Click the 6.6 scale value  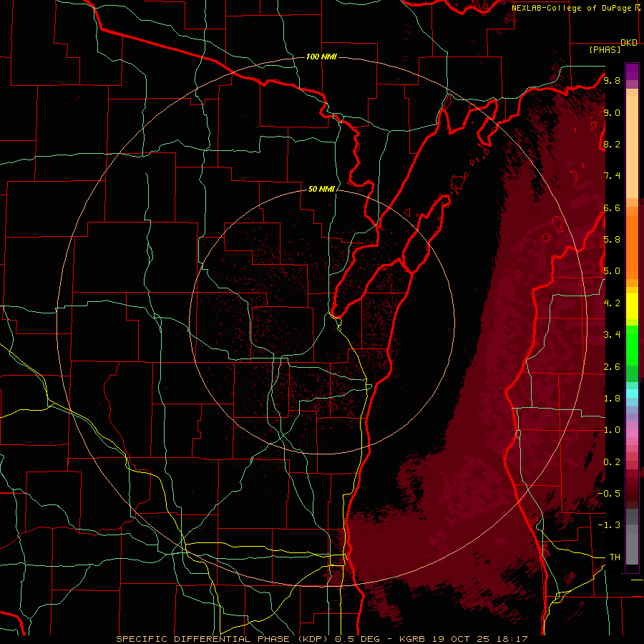tap(612, 208)
